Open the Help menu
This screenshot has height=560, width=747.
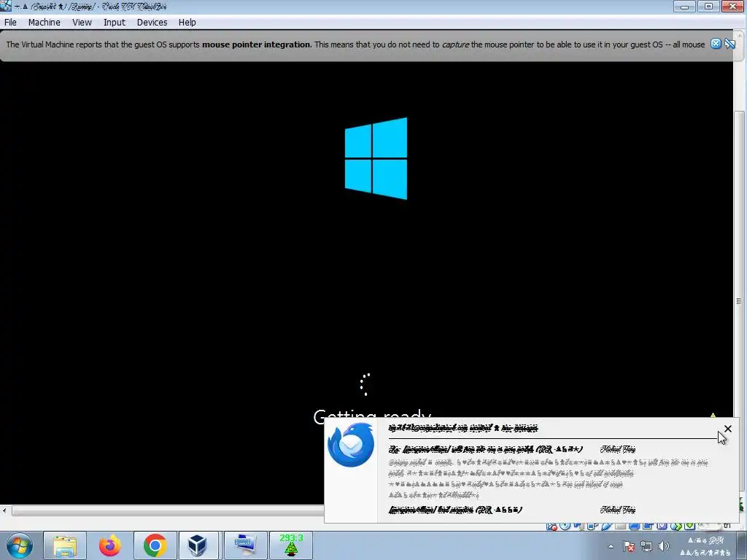[x=187, y=23]
